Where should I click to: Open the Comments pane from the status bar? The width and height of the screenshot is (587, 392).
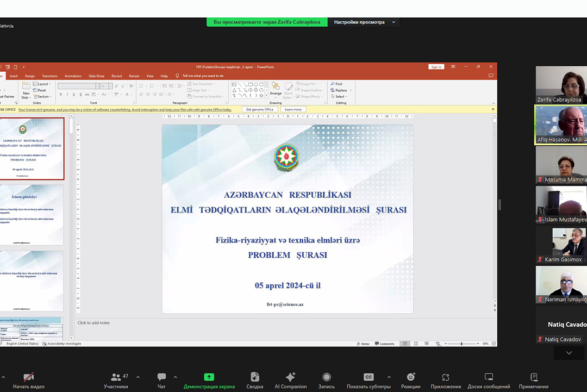[x=386, y=343]
